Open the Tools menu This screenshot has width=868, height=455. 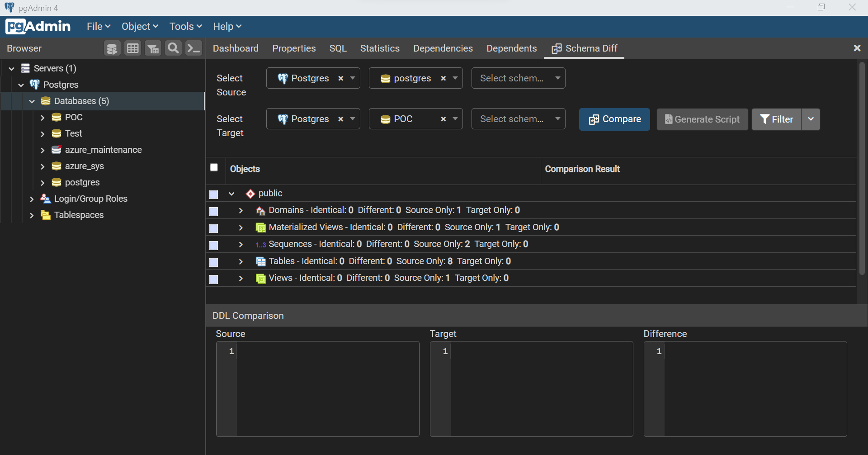click(x=185, y=26)
